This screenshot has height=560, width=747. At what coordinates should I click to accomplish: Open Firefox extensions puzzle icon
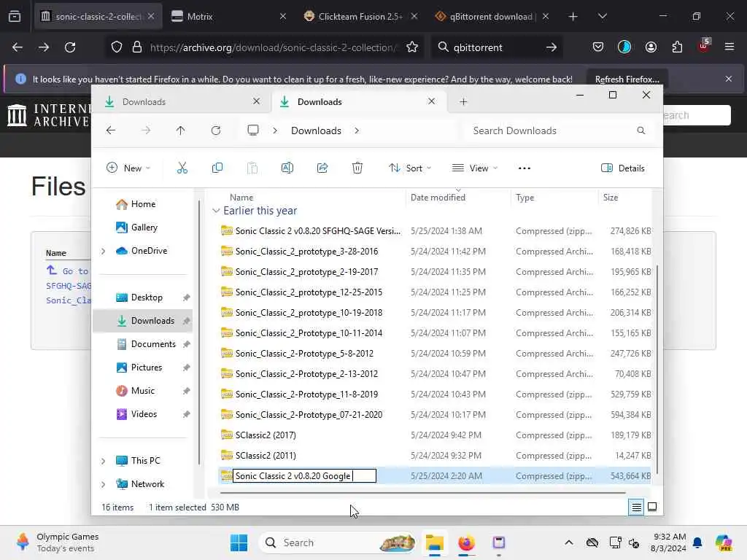pyautogui.click(x=677, y=47)
